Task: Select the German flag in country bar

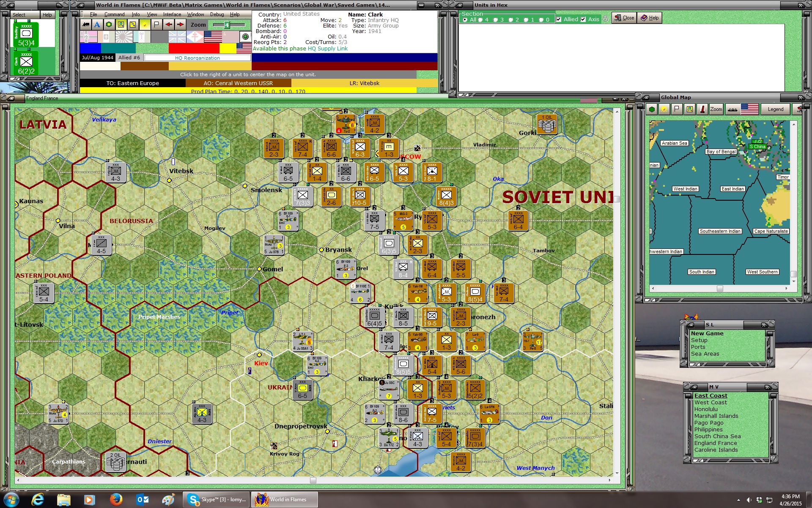Action: coord(88,37)
